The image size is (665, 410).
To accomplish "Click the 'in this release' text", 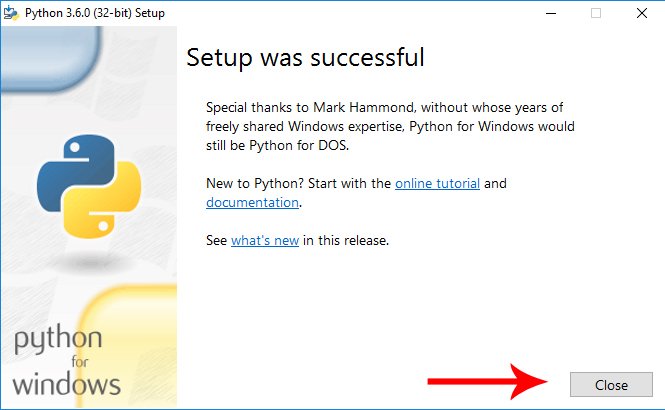I will tap(346, 240).
